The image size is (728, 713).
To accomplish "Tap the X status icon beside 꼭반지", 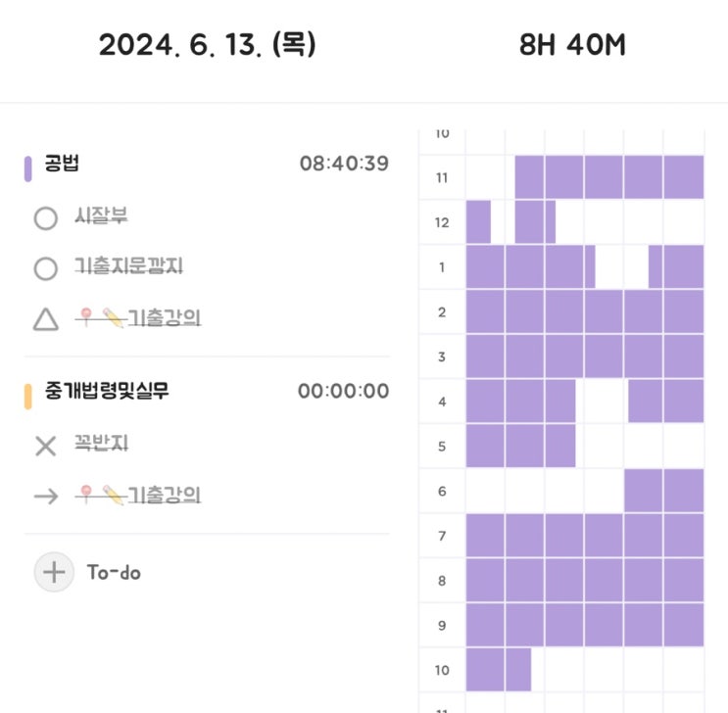I will pos(46,446).
